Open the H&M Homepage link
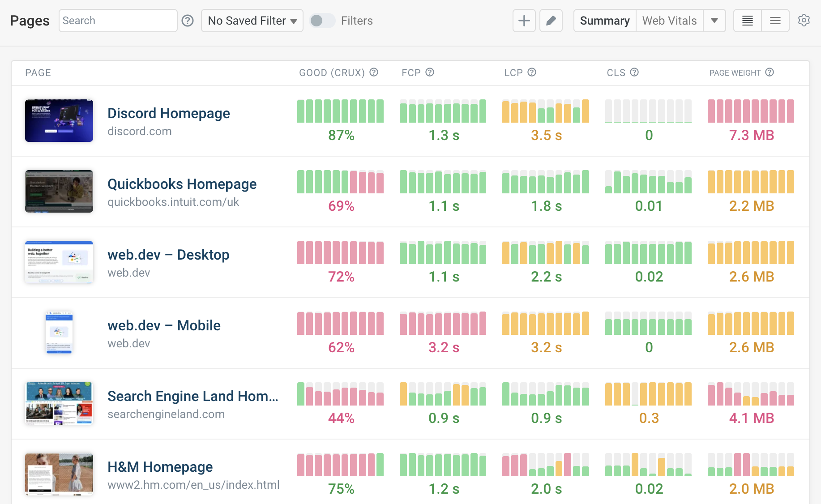The image size is (821, 504). [x=160, y=467]
